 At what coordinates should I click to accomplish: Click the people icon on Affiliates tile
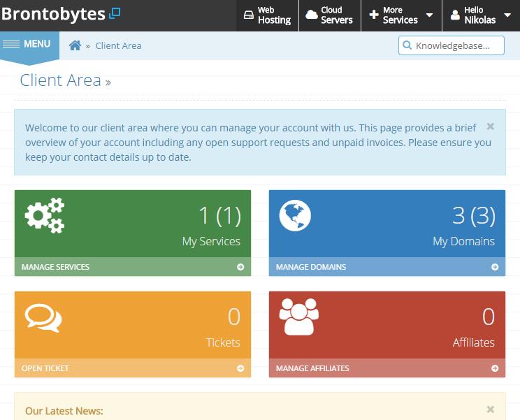[299, 318]
